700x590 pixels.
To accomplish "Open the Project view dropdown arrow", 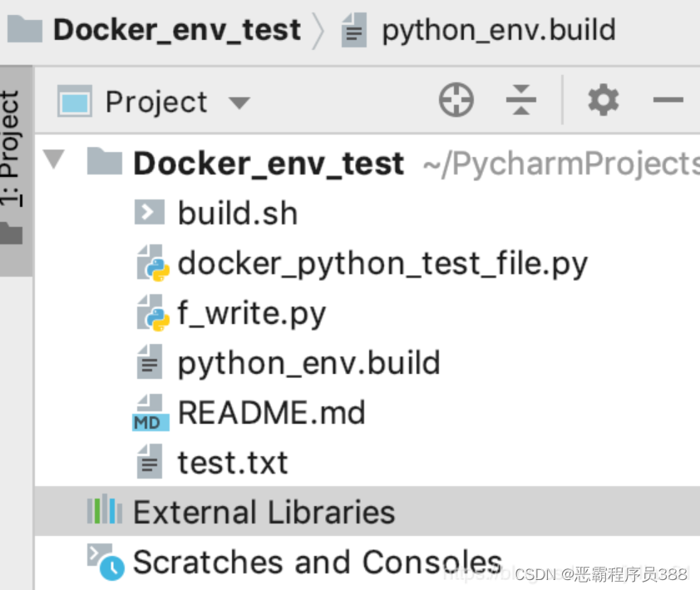I will 239,103.
